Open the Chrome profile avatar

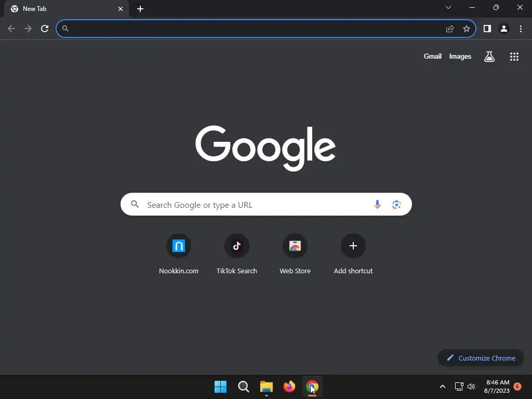[504, 29]
